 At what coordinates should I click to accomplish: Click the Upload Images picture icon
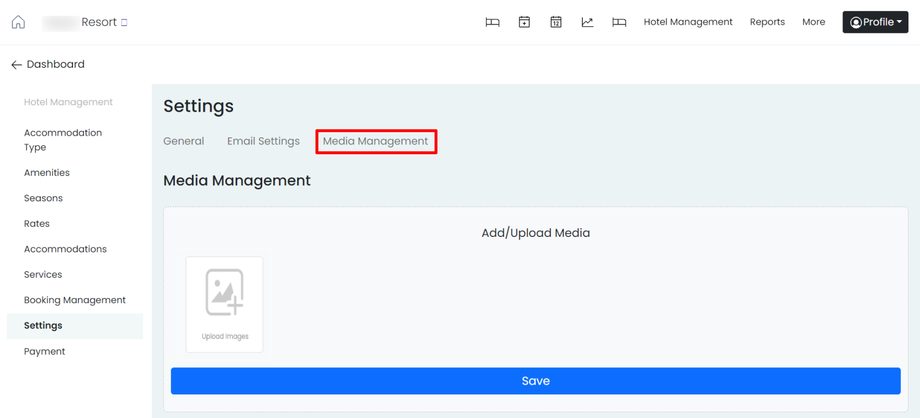225,293
